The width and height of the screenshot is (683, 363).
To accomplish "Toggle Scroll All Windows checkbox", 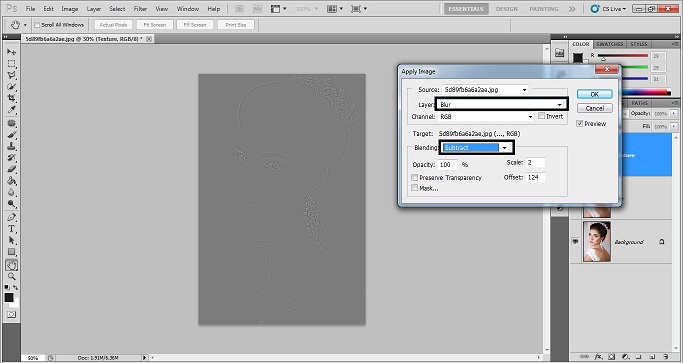I will point(37,25).
